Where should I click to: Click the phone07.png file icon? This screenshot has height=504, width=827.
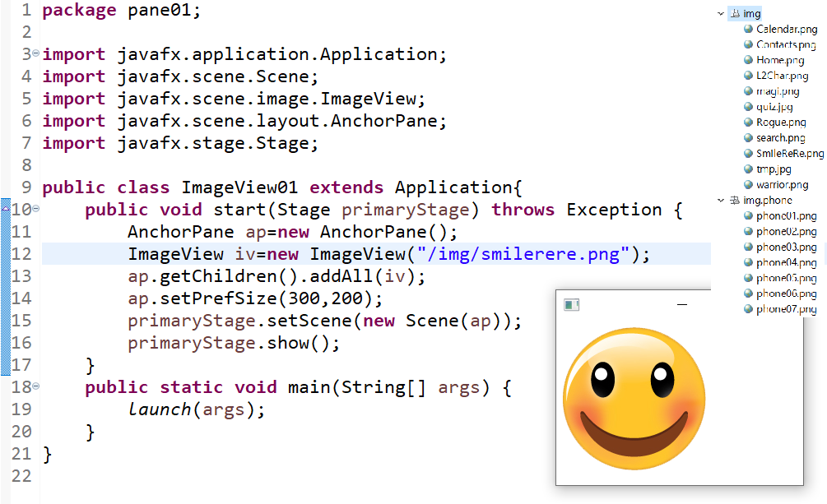tap(748, 309)
